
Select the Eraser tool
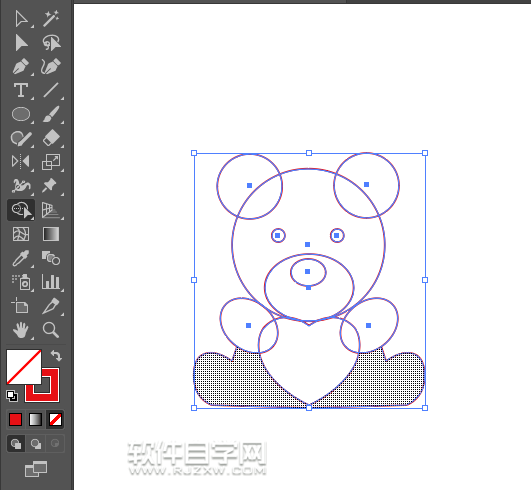(51, 138)
